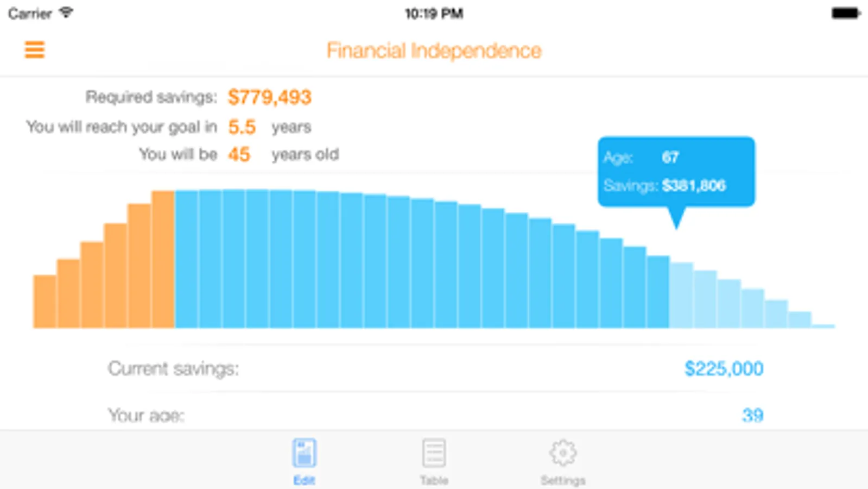The height and width of the screenshot is (489, 868).
Task: Tap the Settings tab label
Action: (x=563, y=480)
